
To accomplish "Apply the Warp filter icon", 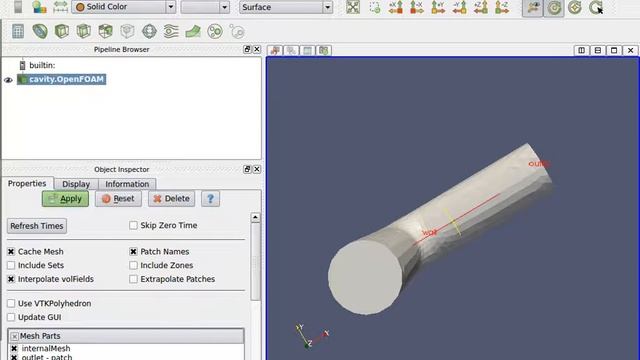I will point(193,31).
